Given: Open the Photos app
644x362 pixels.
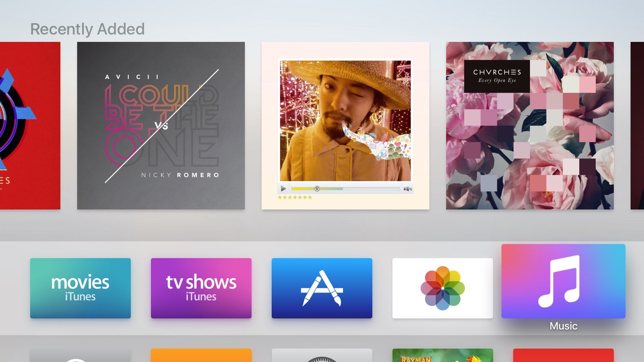Looking at the screenshot, I should pyautogui.click(x=443, y=288).
